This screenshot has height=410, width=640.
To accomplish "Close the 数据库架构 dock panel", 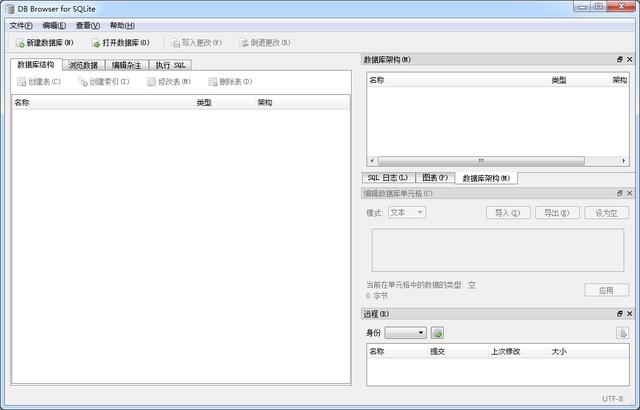I will 629,60.
